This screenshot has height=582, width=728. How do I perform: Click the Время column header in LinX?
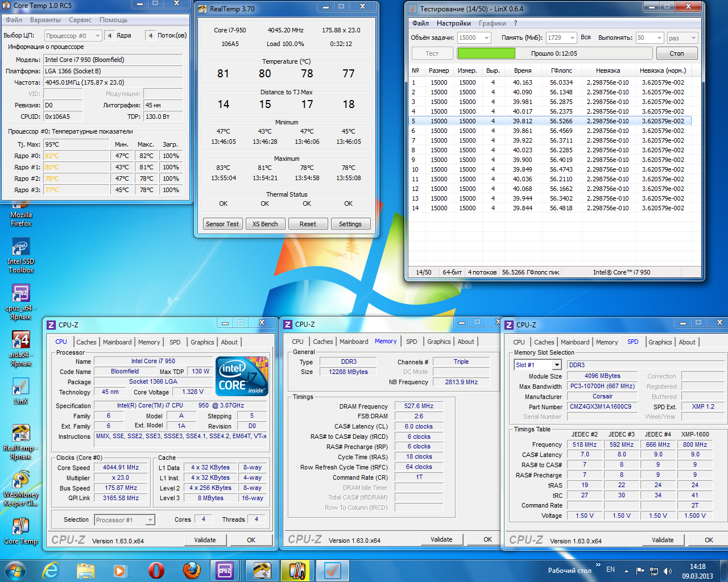523,70
